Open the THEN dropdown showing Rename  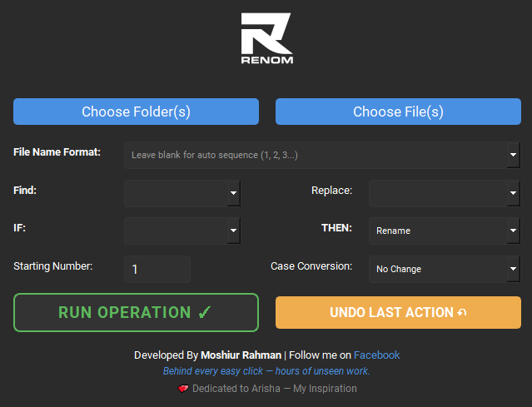coord(444,231)
